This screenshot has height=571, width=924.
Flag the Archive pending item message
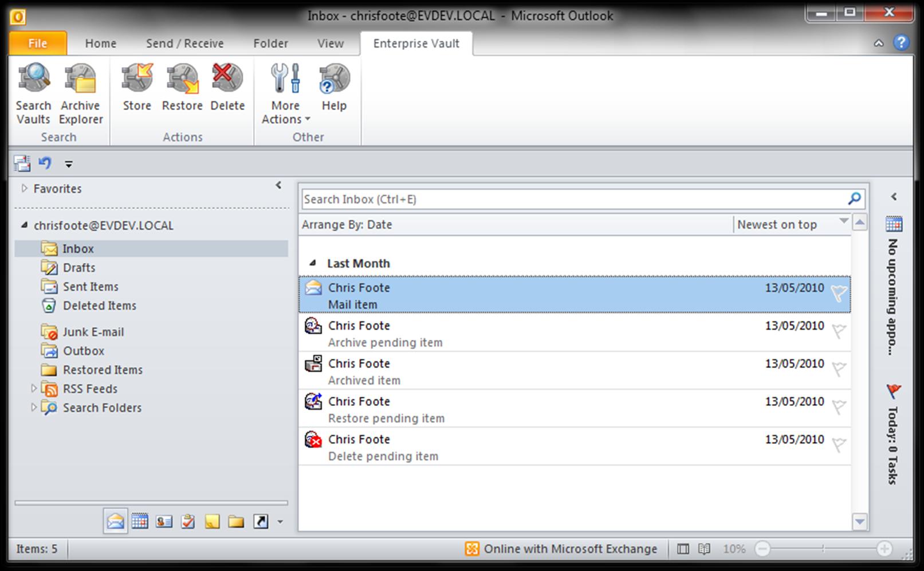point(839,331)
